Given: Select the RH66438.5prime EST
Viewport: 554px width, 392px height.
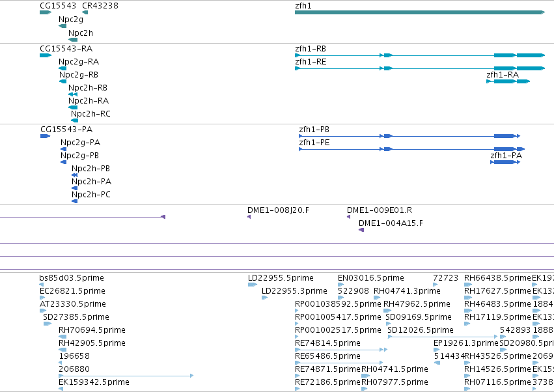Looking at the screenshot, I should 468,284.
